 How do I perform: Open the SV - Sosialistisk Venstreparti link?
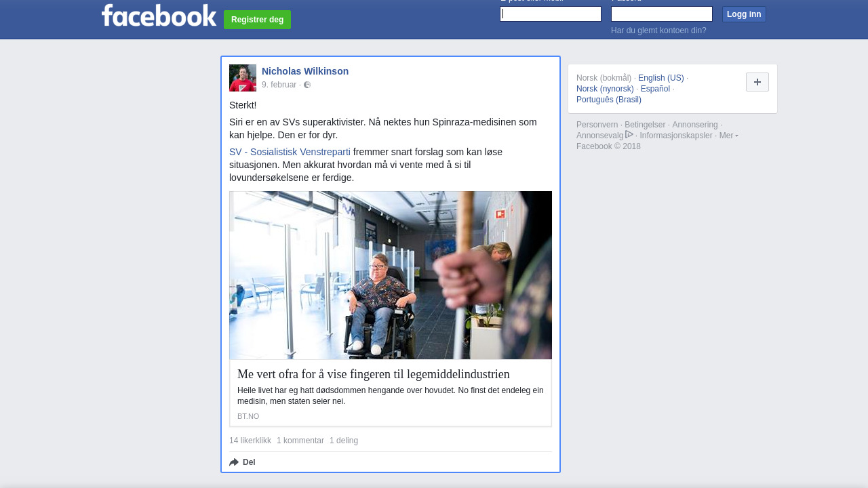click(290, 152)
